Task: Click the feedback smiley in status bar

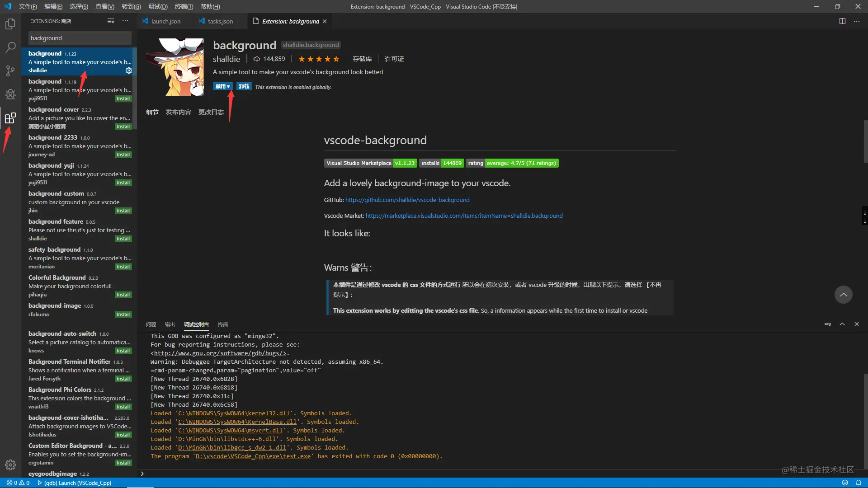Action: click(x=845, y=483)
